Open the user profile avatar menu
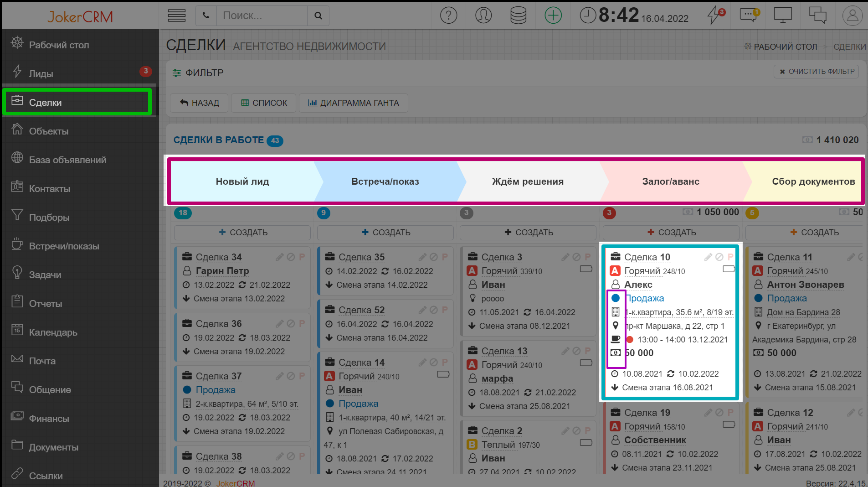This screenshot has height=487, width=868. click(852, 16)
